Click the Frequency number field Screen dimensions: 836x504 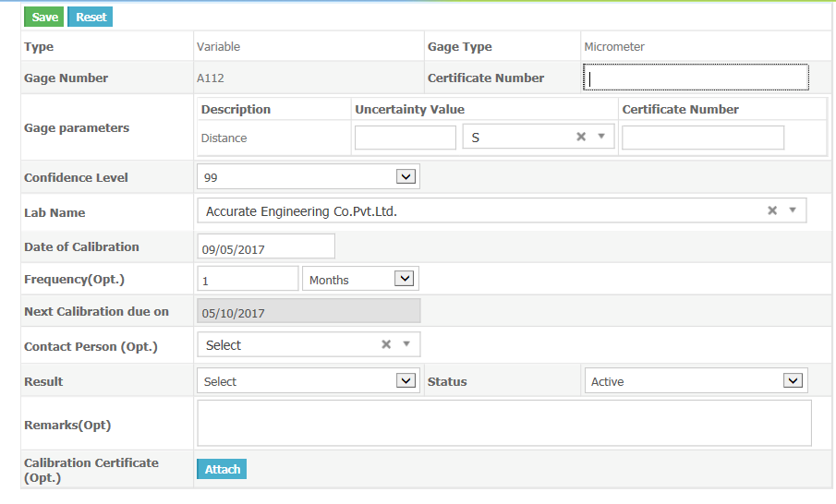pos(248,279)
